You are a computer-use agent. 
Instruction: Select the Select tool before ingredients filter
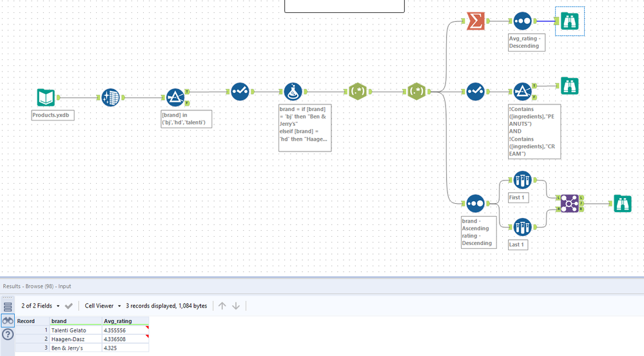[x=475, y=92]
